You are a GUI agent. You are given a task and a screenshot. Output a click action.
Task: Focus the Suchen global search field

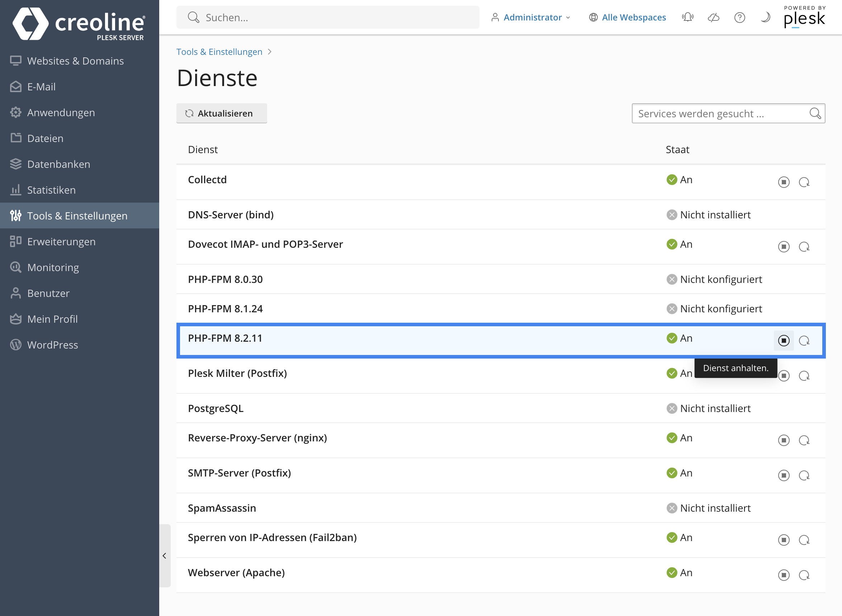(328, 17)
